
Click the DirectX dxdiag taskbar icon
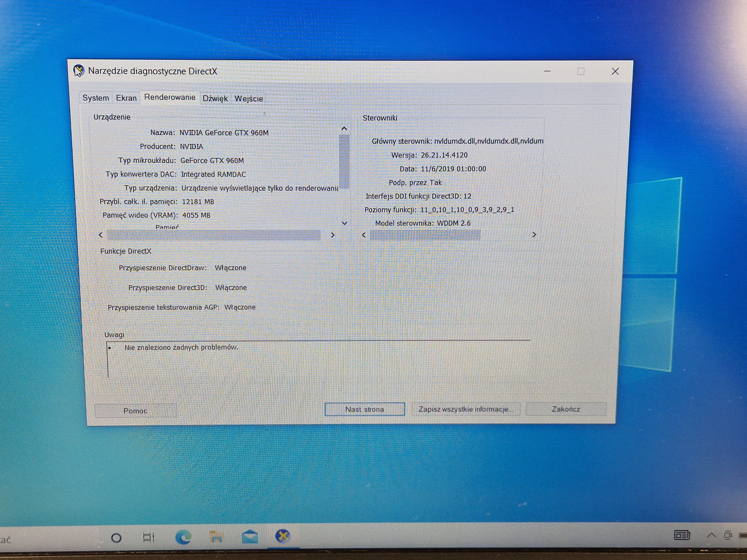point(283,536)
